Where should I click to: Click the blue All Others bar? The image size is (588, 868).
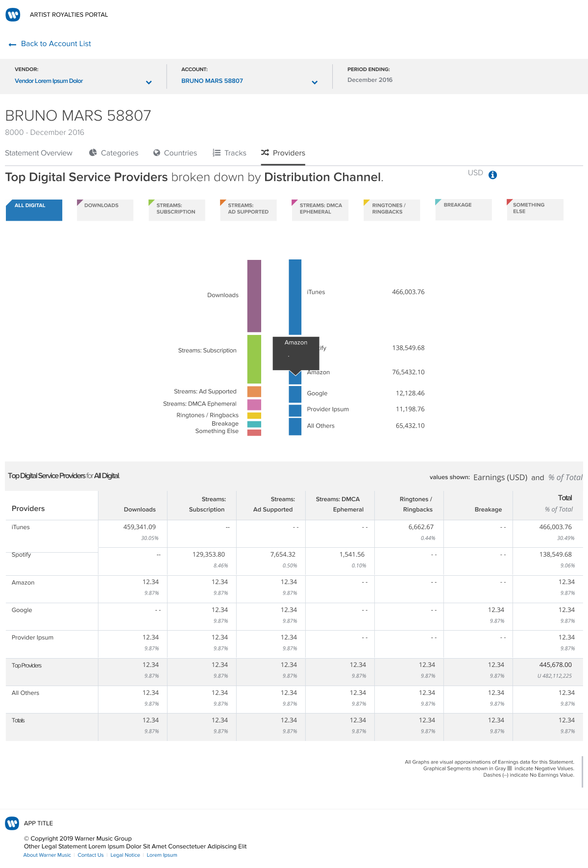(295, 427)
